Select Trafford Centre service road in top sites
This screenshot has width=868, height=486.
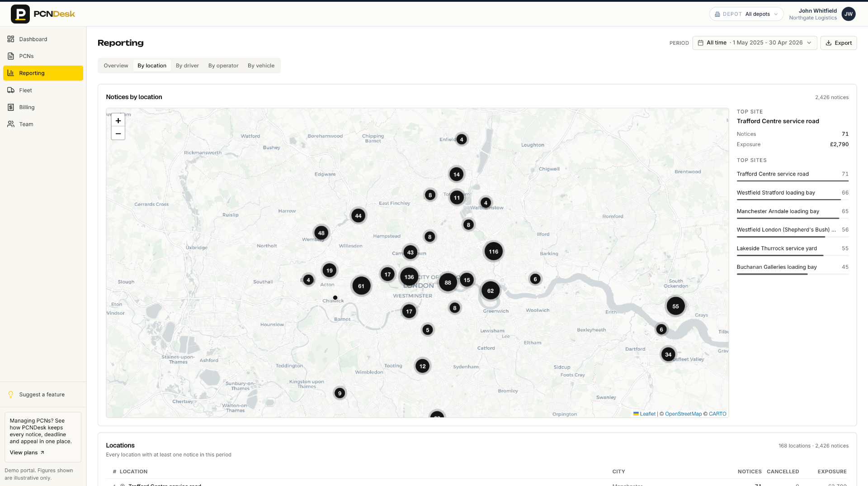793,176
